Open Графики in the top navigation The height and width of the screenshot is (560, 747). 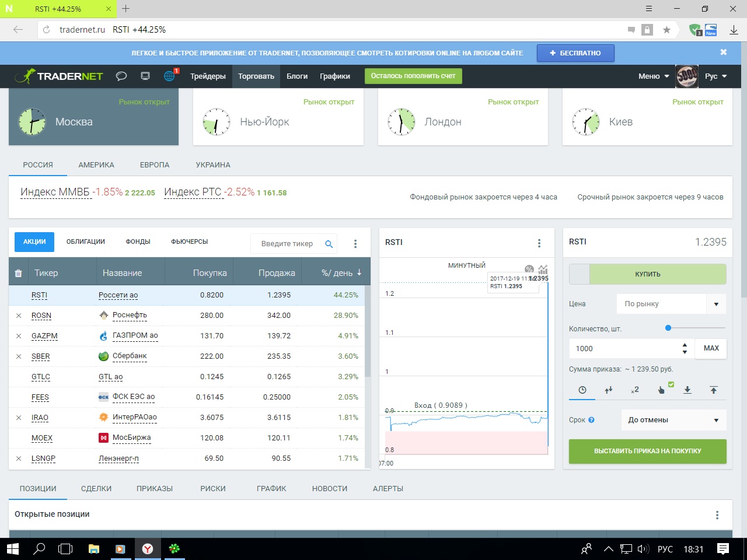pyautogui.click(x=335, y=76)
